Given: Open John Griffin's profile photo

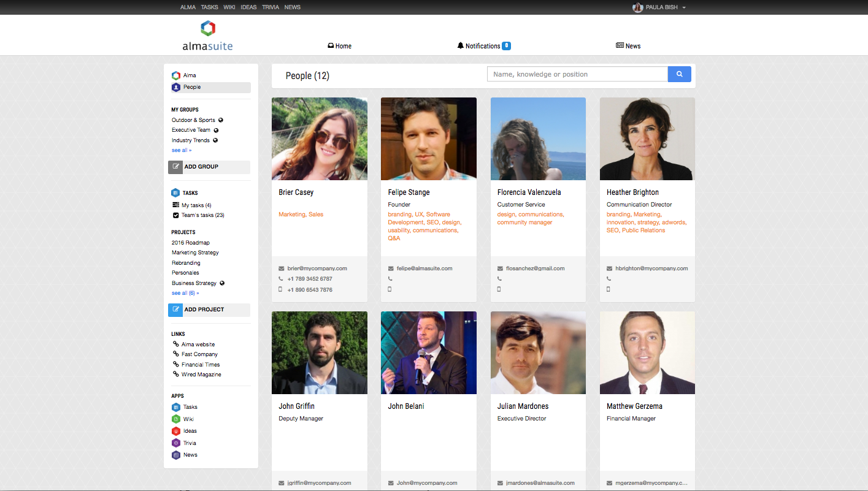Looking at the screenshot, I should click(320, 352).
